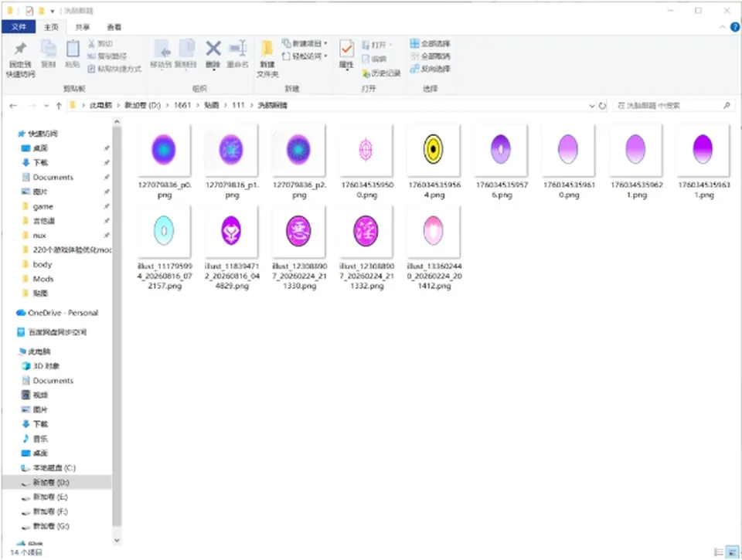Click the Rename icon
The height and width of the screenshot is (560, 742).
click(x=237, y=48)
